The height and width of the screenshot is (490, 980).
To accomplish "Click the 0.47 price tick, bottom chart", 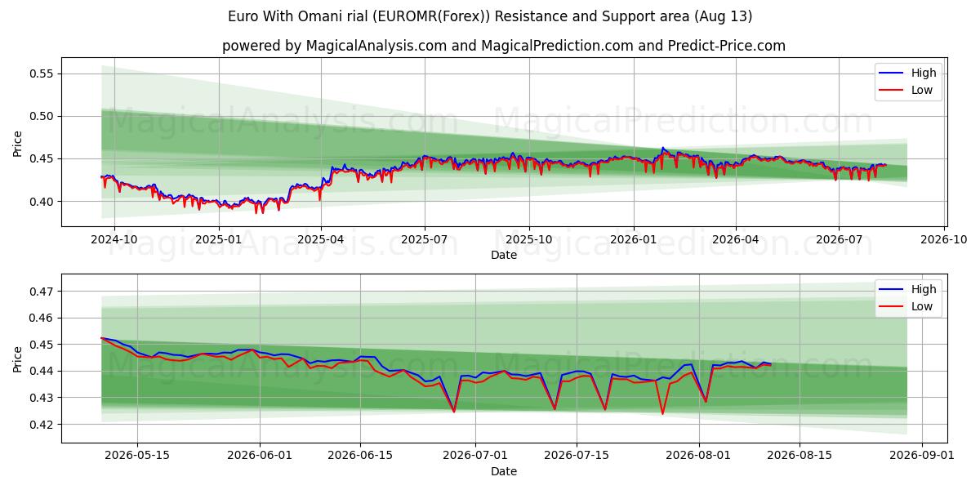I will (42, 291).
